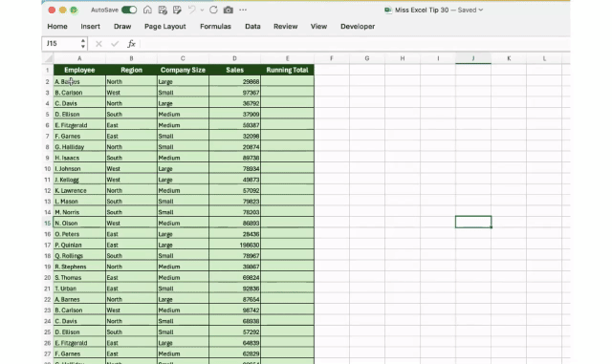Click the Name Box showing J15
Screen dimensions: 612x364
pos(61,43)
